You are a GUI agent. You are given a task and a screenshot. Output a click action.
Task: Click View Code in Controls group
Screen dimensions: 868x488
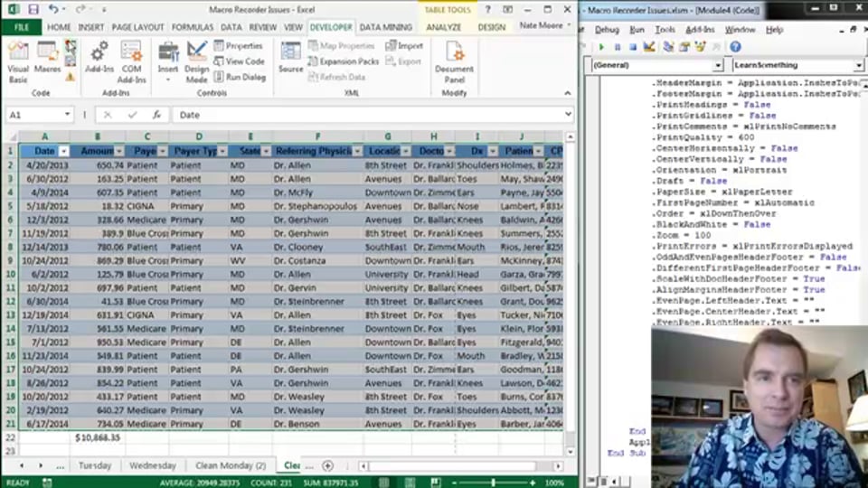[240, 61]
